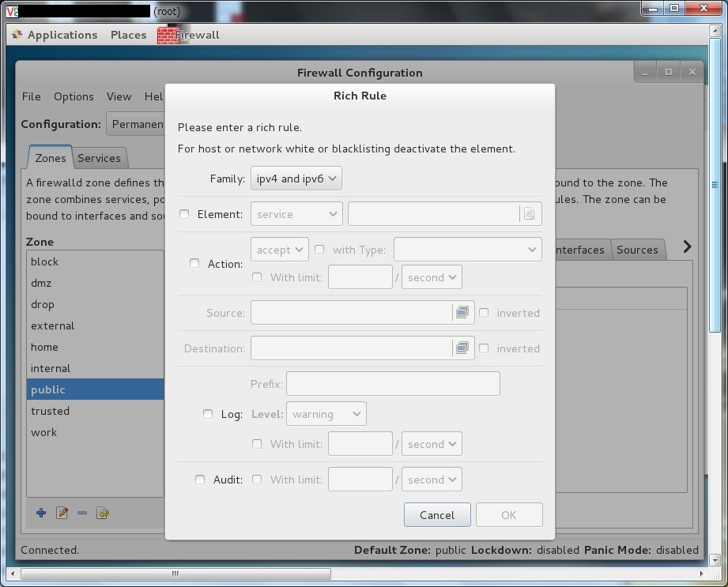Click the Cancel button
The image size is (728, 587).
point(437,515)
